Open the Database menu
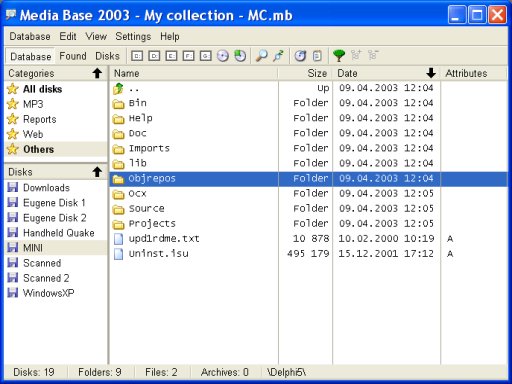The height and width of the screenshot is (384, 512). click(x=30, y=36)
